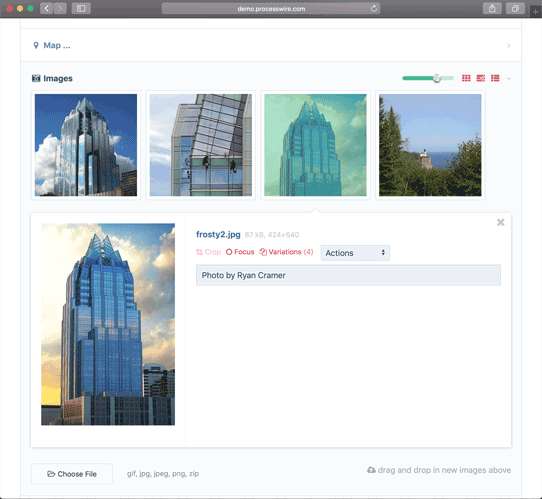Toggle the browser sidebar button
The image size is (542, 499).
[x=81, y=9]
